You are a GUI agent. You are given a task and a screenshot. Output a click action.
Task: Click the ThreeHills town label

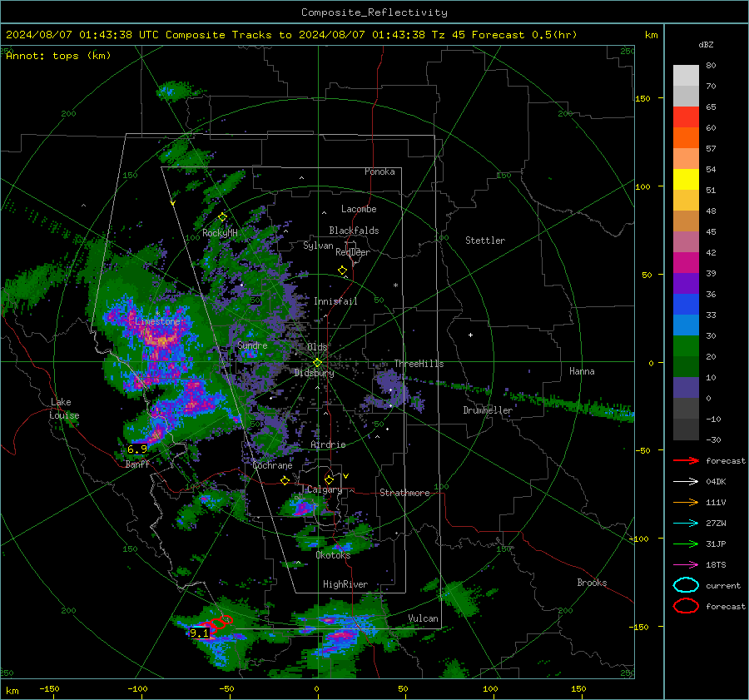[419, 364]
